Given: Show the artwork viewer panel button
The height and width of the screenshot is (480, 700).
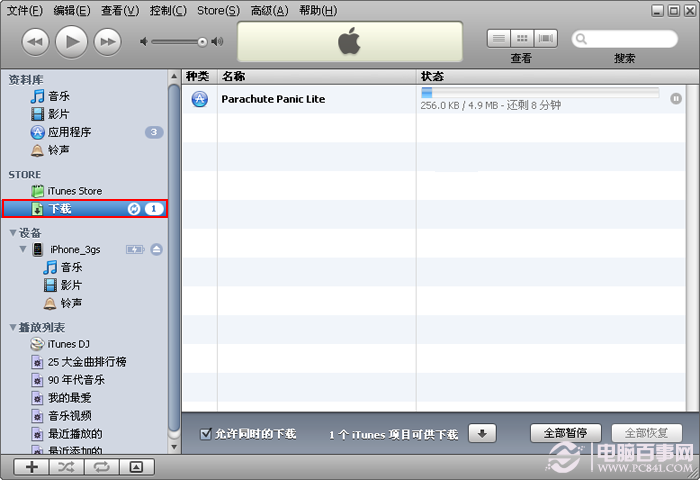Looking at the screenshot, I should pos(137,467).
